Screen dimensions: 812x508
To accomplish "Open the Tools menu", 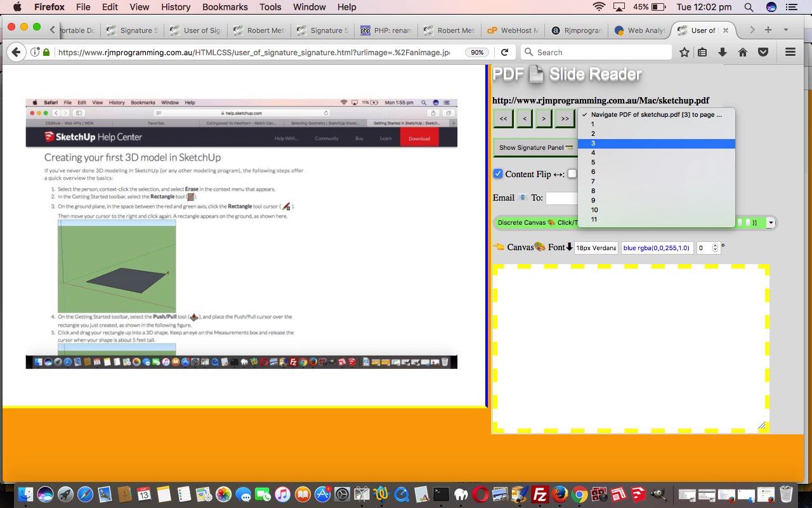I will (270, 7).
